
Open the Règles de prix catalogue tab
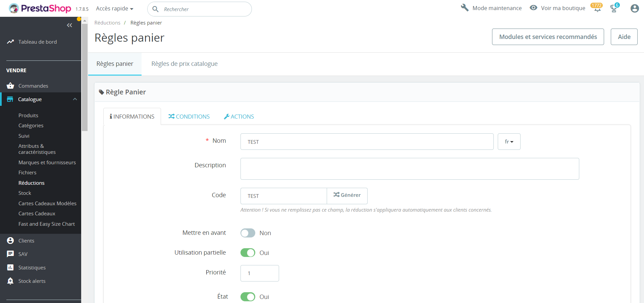point(184,64)
